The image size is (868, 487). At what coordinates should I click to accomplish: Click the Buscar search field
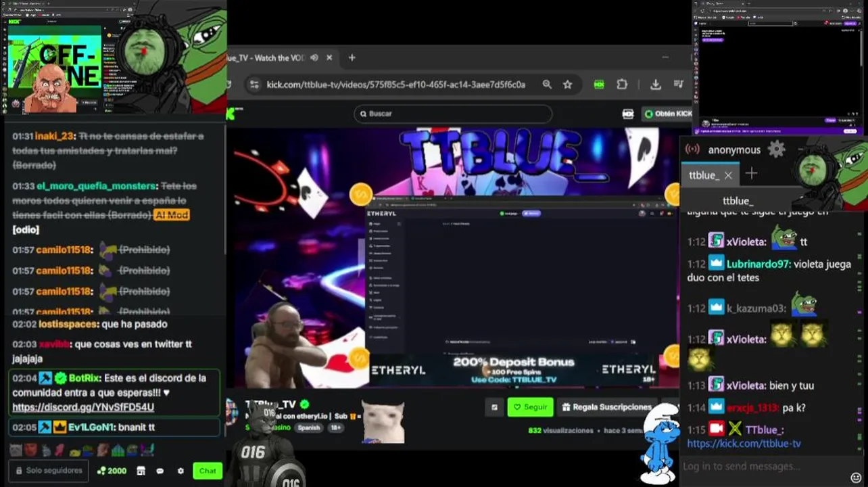(453, 114)
